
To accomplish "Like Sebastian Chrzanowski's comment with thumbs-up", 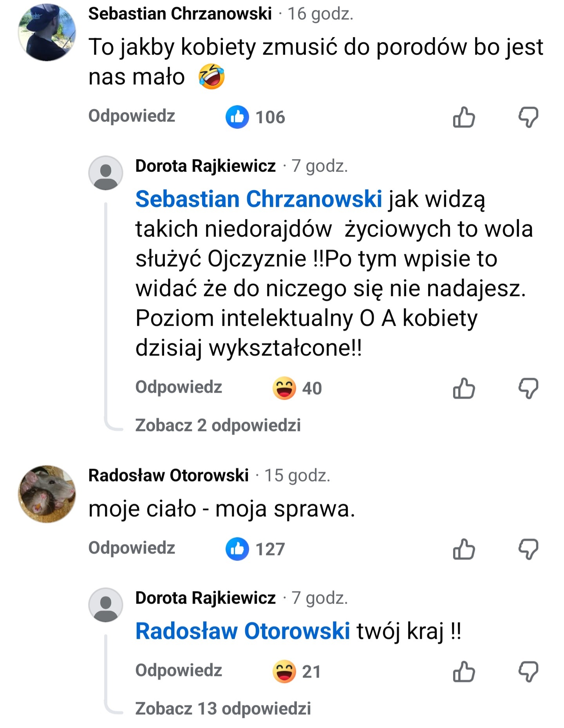I will click(x=464, y=117).
